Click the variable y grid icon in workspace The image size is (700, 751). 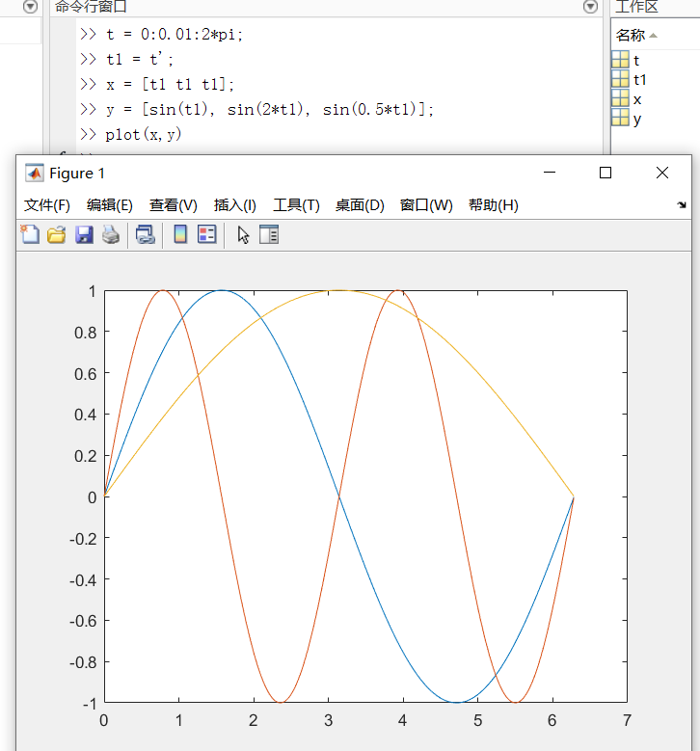pos(620,118)
